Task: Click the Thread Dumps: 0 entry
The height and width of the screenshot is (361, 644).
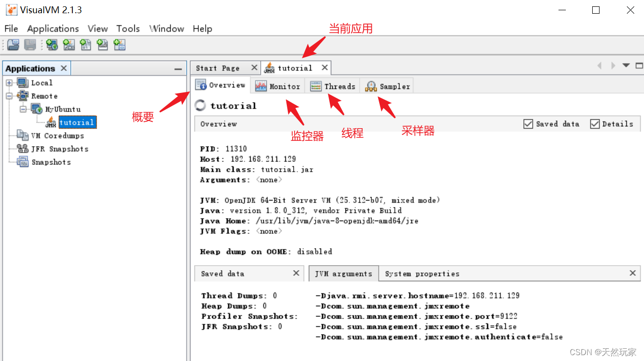Action: click(x=239, y=295)
